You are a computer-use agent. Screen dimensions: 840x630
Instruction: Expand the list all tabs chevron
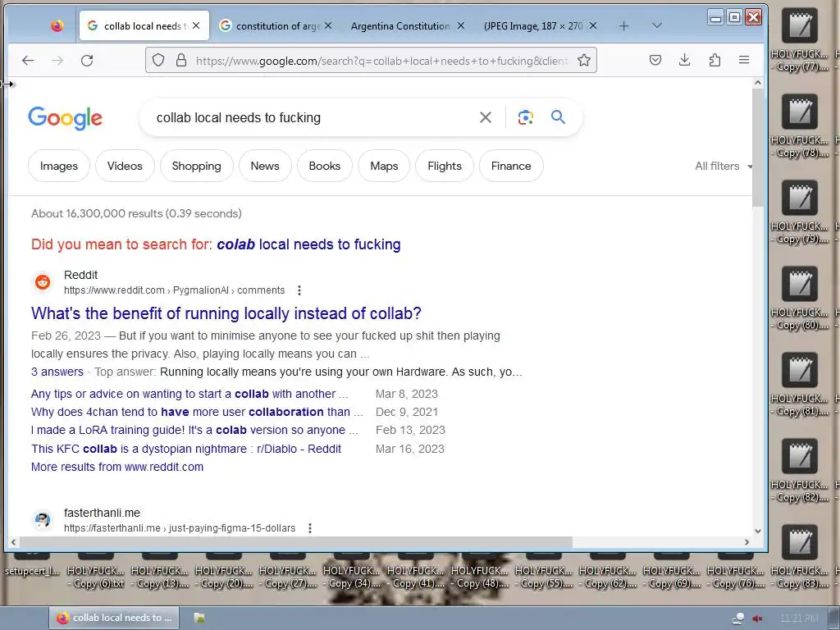[x=657, y=25]
